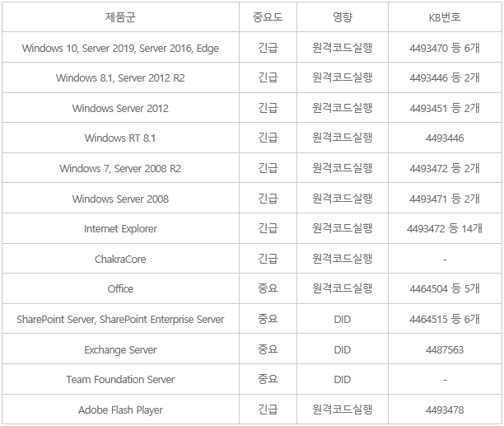
Task: Click the "영향" column header
Action: [343, 16]
